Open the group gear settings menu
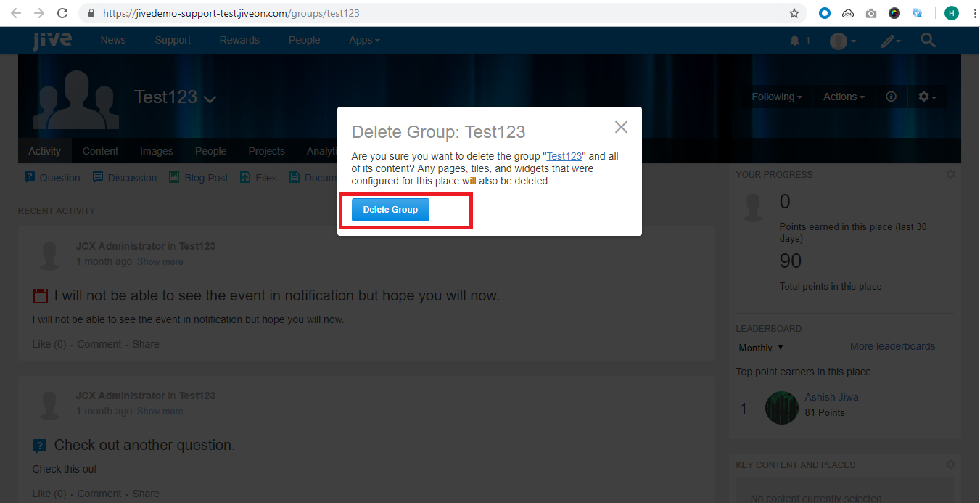 click(x=927, y=97)
